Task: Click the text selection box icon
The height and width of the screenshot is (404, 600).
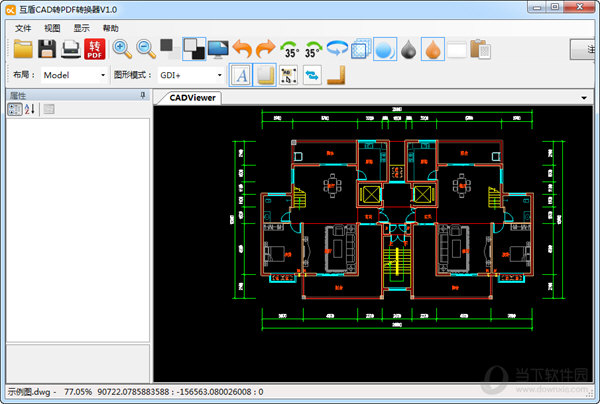Action: 289,75
